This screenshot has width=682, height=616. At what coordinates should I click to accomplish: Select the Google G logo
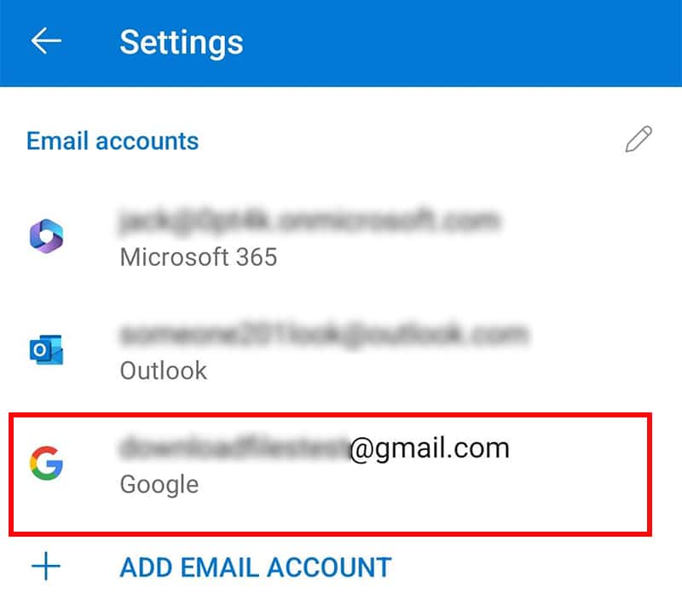coord(47,463)
